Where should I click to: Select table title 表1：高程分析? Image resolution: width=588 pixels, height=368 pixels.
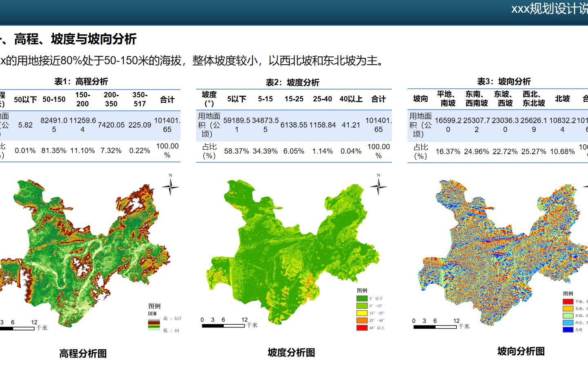coord(81,81)
